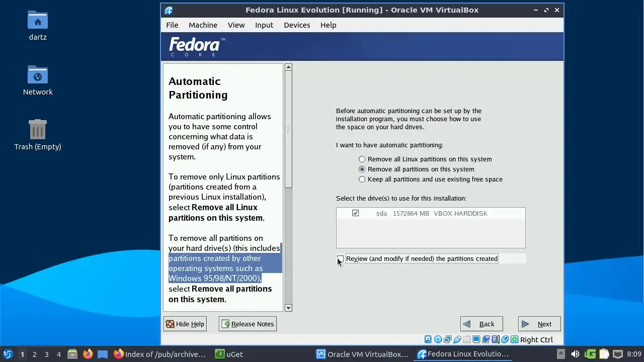Enable Review and modify partitions checkbox
This screenshot has height=362, width=644.
341,258
